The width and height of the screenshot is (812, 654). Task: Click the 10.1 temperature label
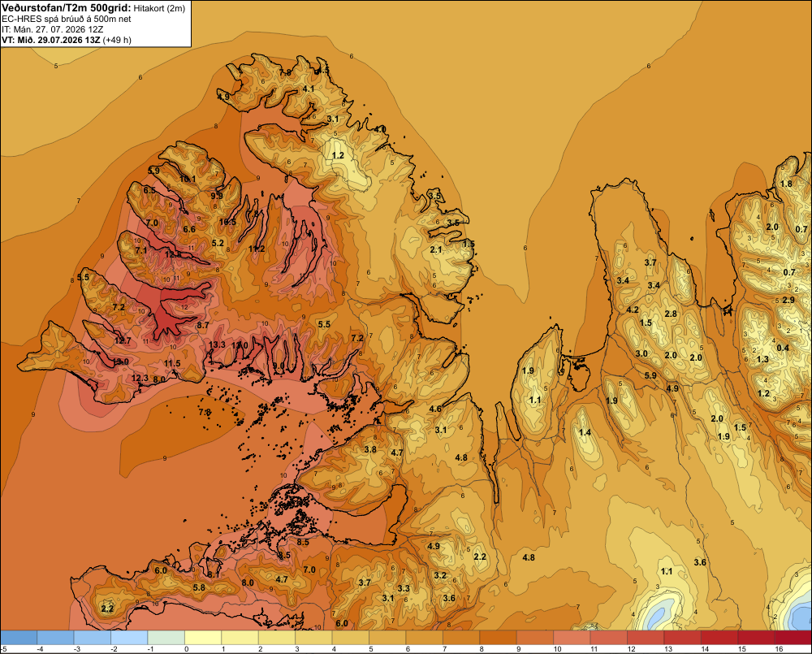(x=188, y=180)
